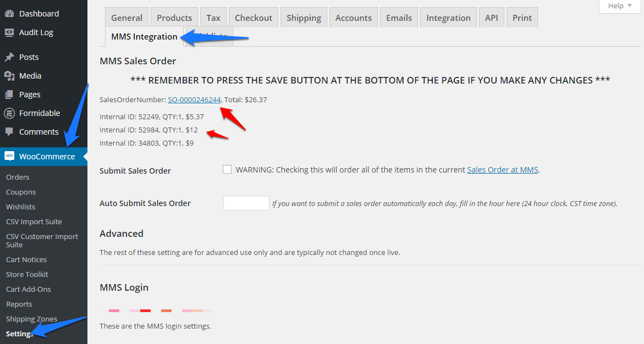The height and width of the screenshot is (344, 644).
Task: Open the API settings tab
Action: [x=491, y=18]
